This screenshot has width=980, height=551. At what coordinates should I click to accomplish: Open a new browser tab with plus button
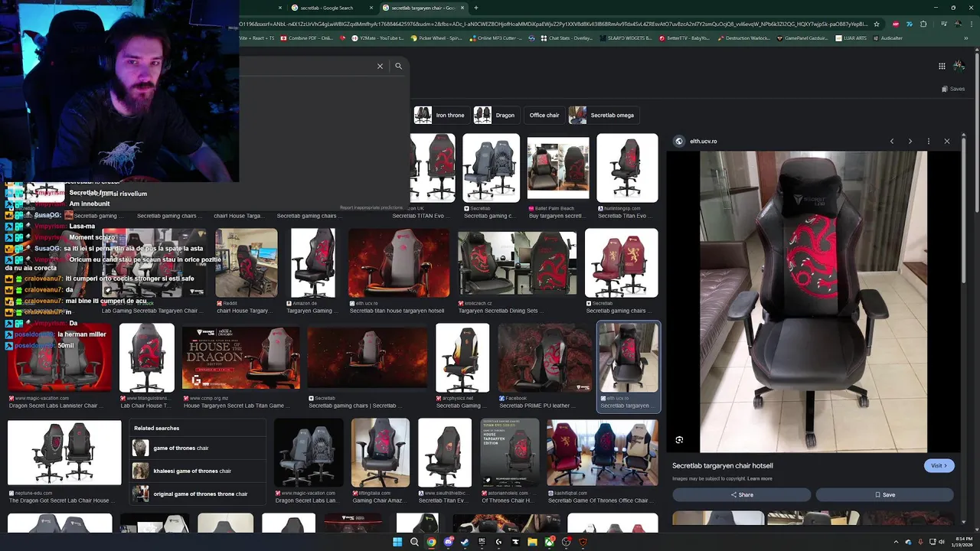pos(476,8)
